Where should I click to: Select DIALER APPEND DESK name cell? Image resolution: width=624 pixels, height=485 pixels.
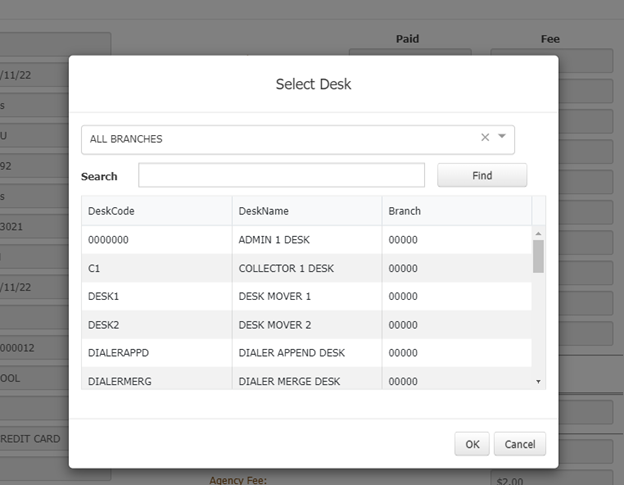point(307,353)
